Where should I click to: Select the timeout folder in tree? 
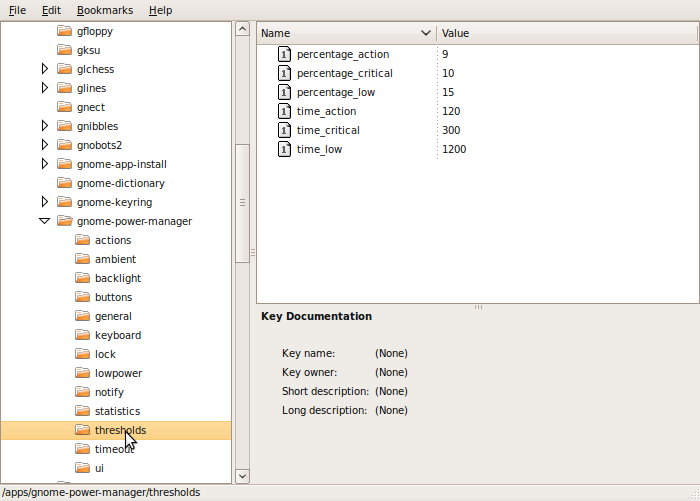click(x=114, y=449)
